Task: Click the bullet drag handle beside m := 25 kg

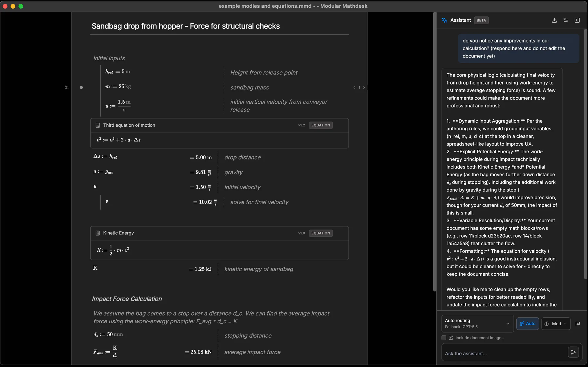Action: point(81,88)
